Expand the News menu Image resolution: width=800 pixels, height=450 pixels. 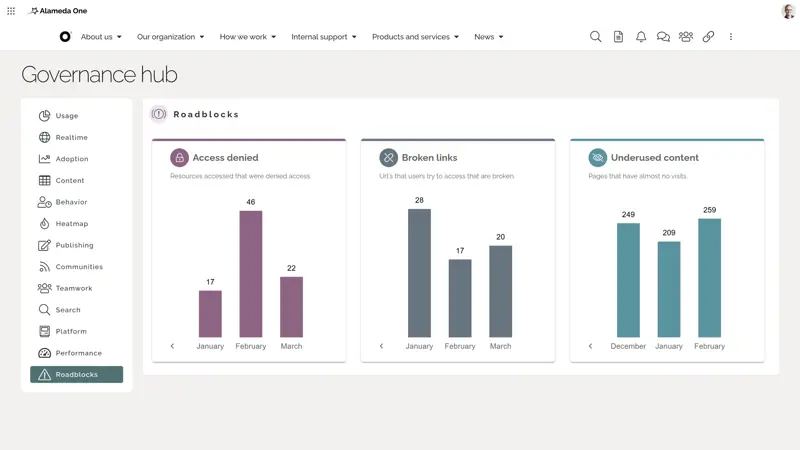point(488,37)
